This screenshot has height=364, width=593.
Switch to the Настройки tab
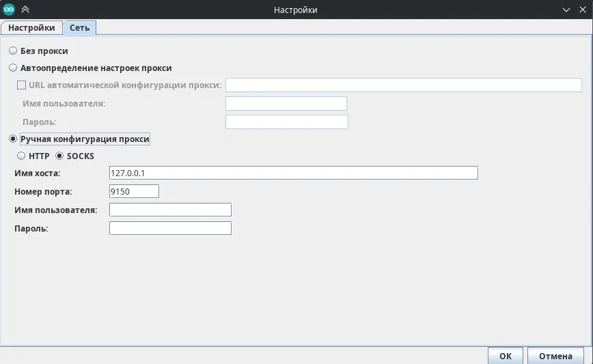[31, 27]
